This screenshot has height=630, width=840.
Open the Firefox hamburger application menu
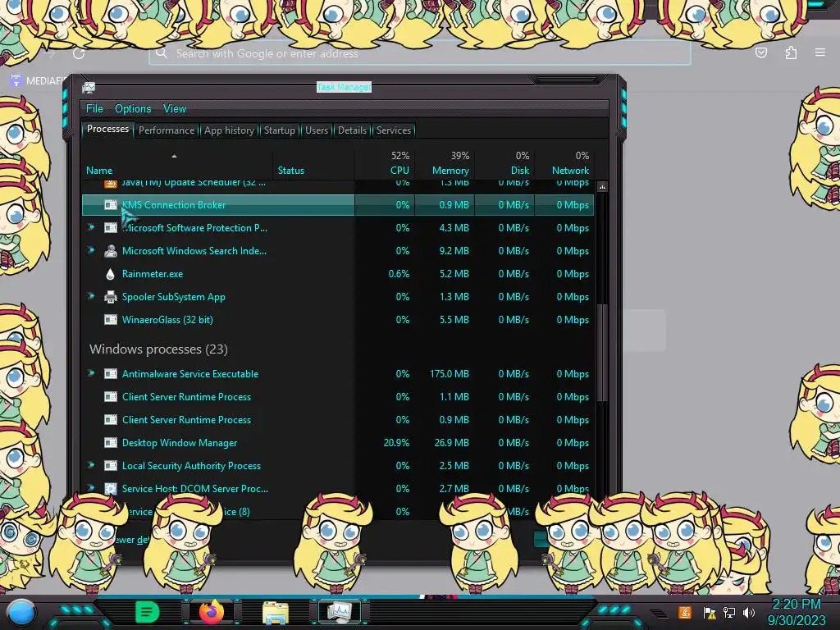click(820, 52)
